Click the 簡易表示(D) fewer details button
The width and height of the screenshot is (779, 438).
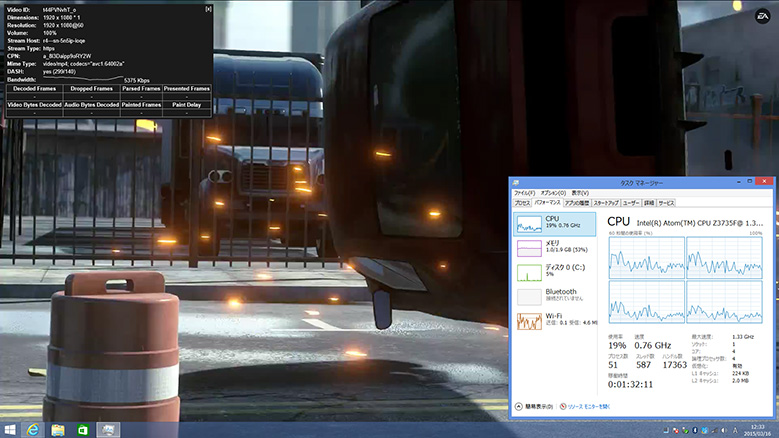click(535, 406)
